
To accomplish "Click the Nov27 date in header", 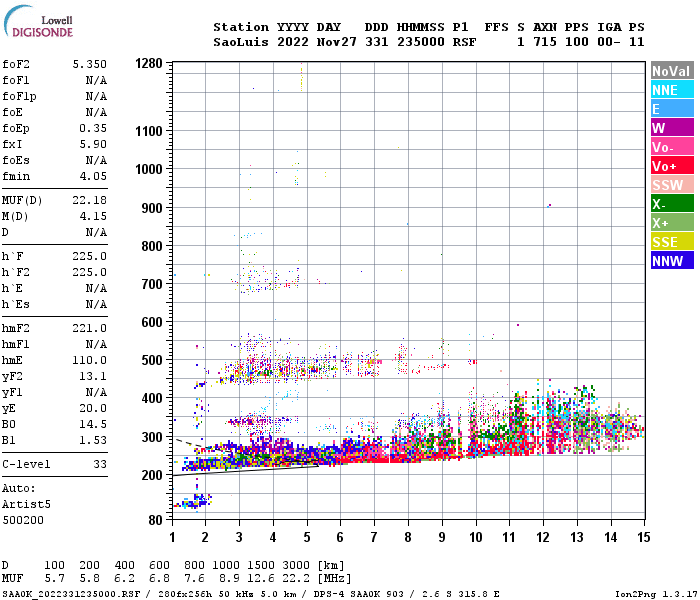I will coord(337,42).
